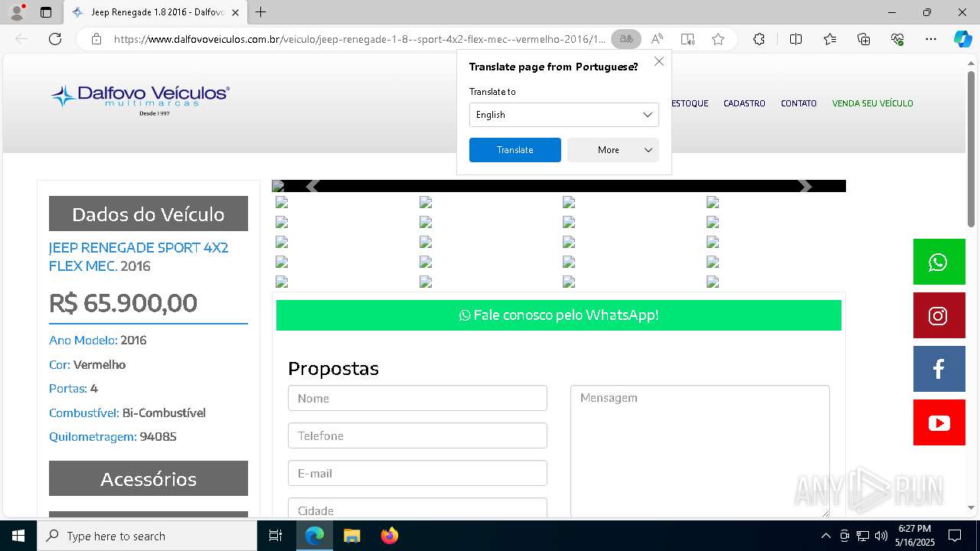Click the taskbar search box
This screenshot has width=980, height=551.
click(147, 536)
